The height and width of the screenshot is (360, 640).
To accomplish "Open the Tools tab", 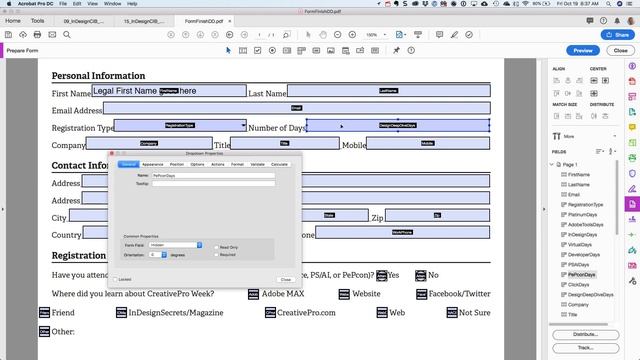I will click(37, 21).
